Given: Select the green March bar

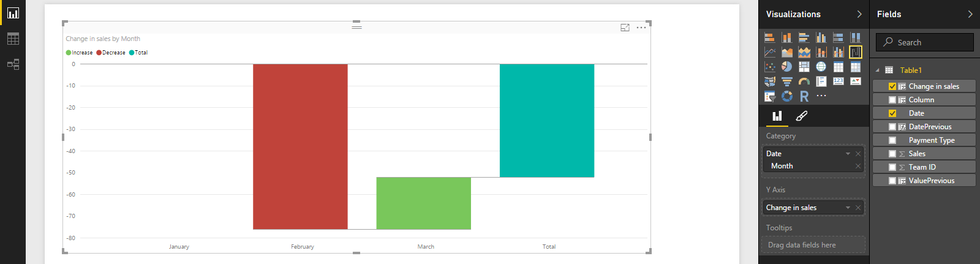Looking at the screenshot, I should (424, 203).
